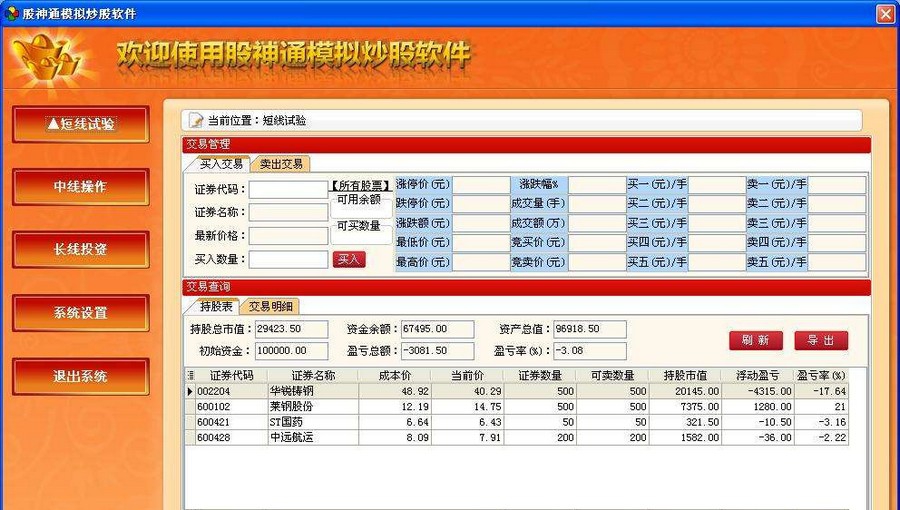Click the gold ingot logo in the banner

tap(49, 60)
